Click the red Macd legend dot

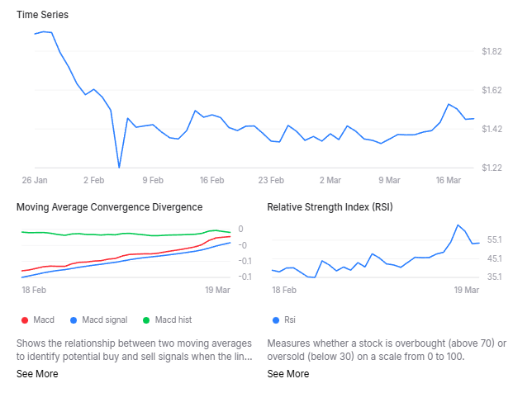click(23, 320)
